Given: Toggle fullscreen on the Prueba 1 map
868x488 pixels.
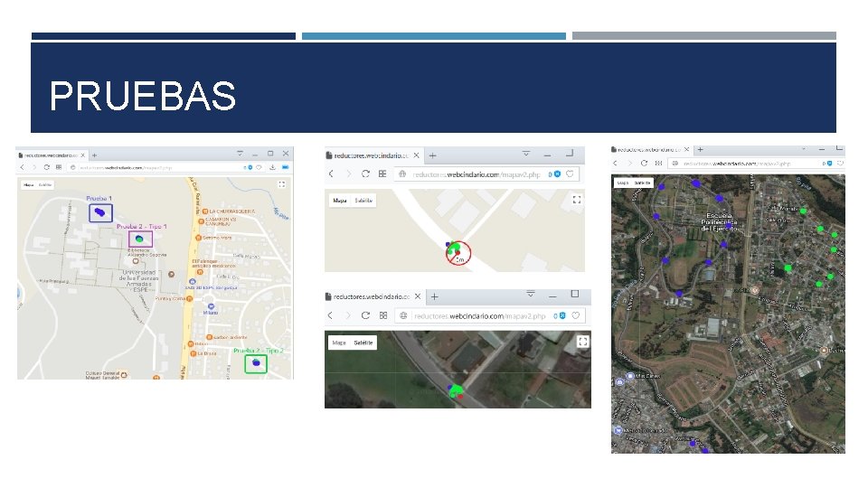Looking at the screenshot, I should pyautogui.click(x=281, y=184).
